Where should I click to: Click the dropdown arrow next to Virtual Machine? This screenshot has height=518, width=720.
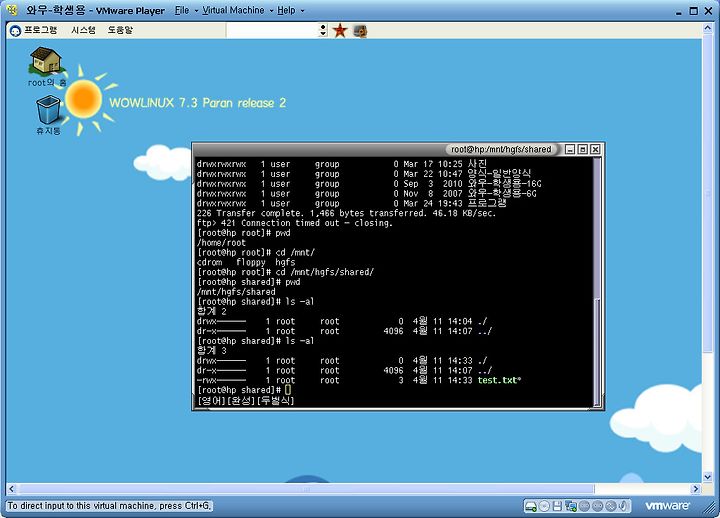tap(271, 11)
